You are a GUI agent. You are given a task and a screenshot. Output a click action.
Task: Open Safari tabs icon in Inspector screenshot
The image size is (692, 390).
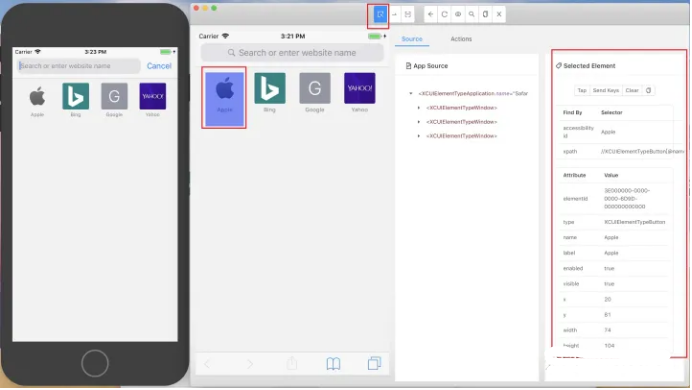374,363
